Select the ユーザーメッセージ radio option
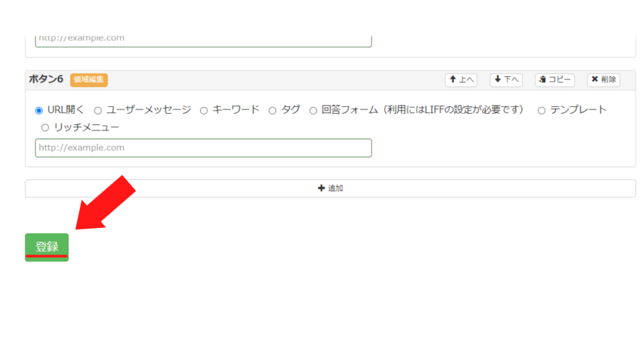The width and height of the screenshot is (644, 338). [x=97, y=111]
